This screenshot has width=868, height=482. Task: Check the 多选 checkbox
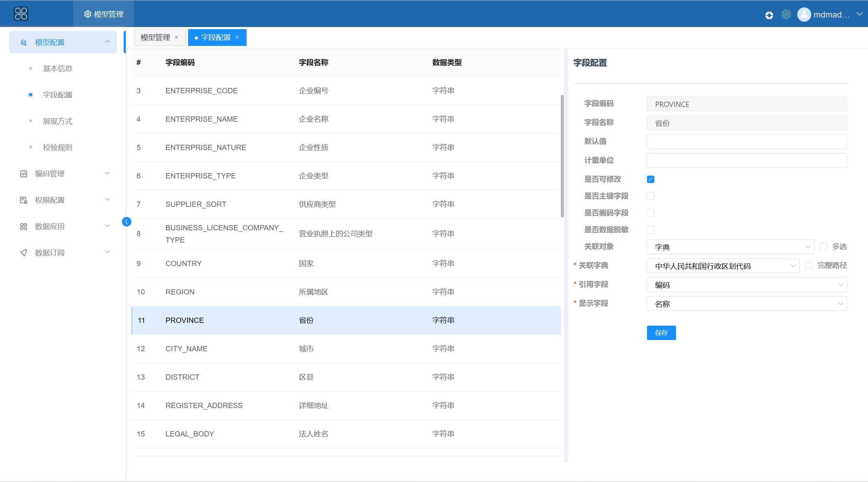click(x=823, y=247)
